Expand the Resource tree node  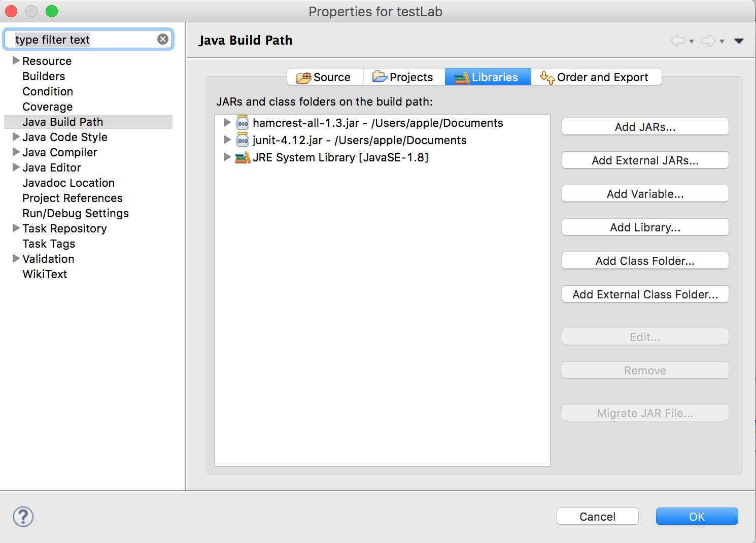click(16, 60)
